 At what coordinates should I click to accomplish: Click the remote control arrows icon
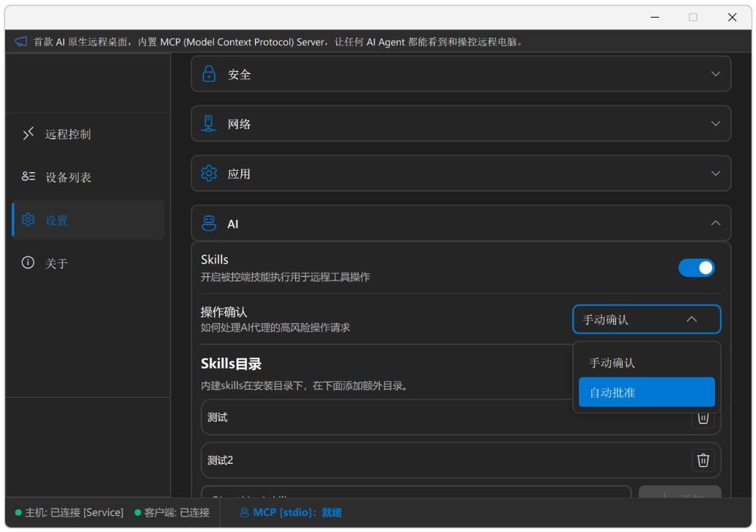click(28, 133)
